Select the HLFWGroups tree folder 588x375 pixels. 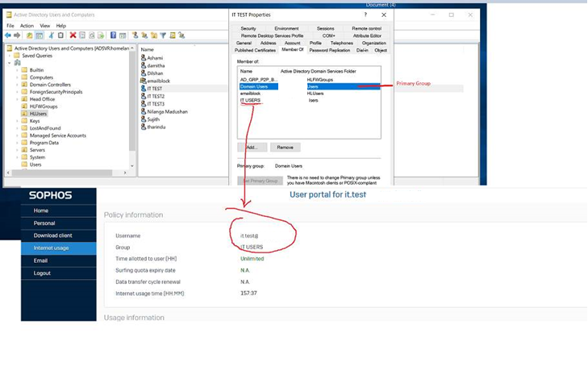[44, 106]
